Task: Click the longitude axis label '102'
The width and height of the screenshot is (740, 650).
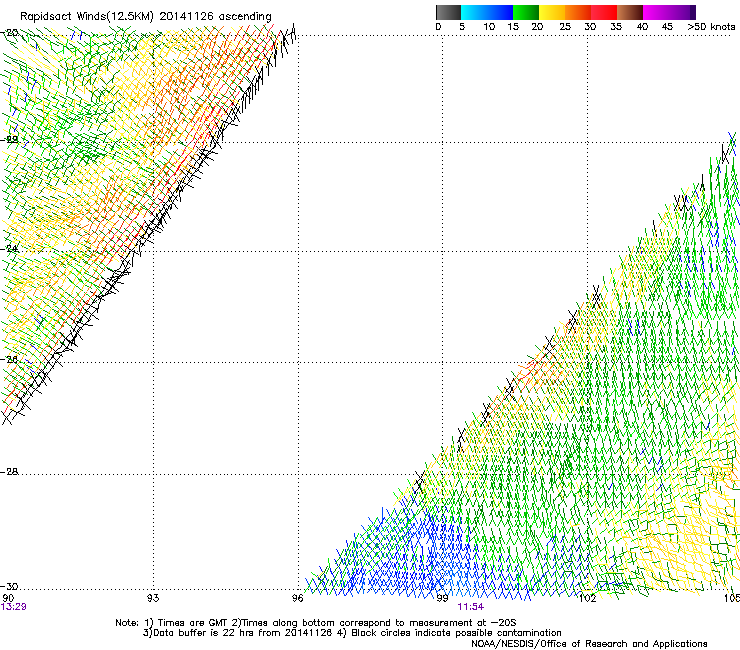Action: coord(588,598)
